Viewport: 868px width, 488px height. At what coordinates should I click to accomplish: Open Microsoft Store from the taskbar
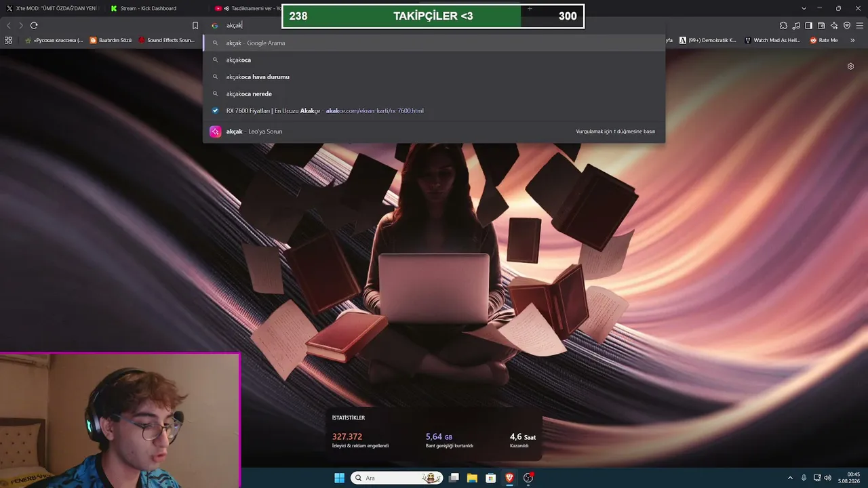click(490, 478)
